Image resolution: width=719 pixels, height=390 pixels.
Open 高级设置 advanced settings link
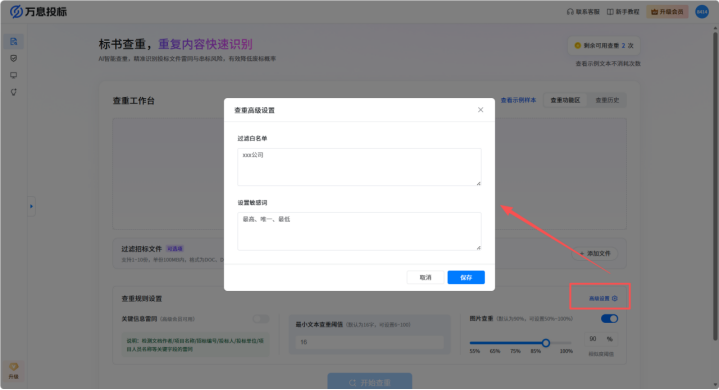coord(603,298)
